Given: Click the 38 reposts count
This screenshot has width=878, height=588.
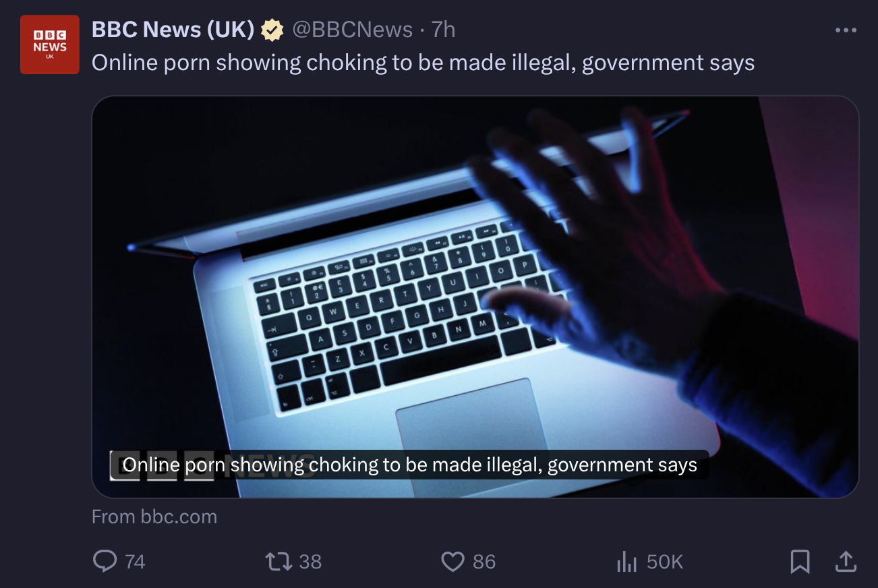Looking at the screenshot, I should 310,562.
